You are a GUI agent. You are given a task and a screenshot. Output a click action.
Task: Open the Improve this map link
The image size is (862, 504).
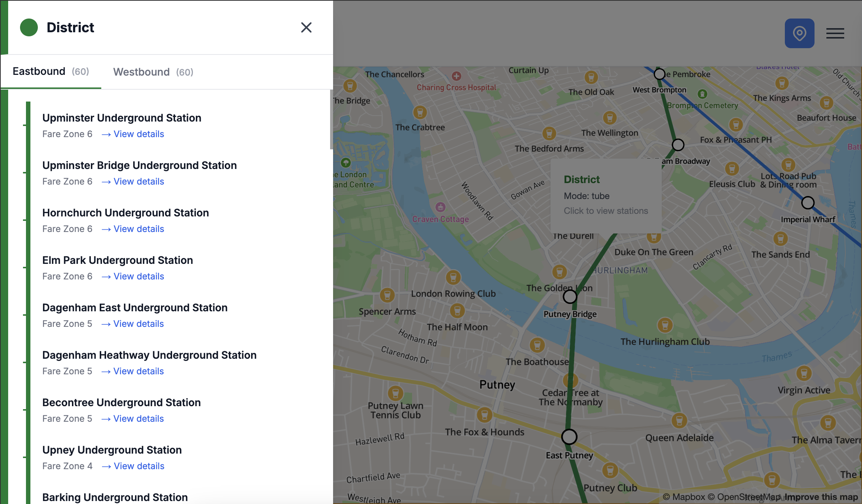(x=821, y=497)
